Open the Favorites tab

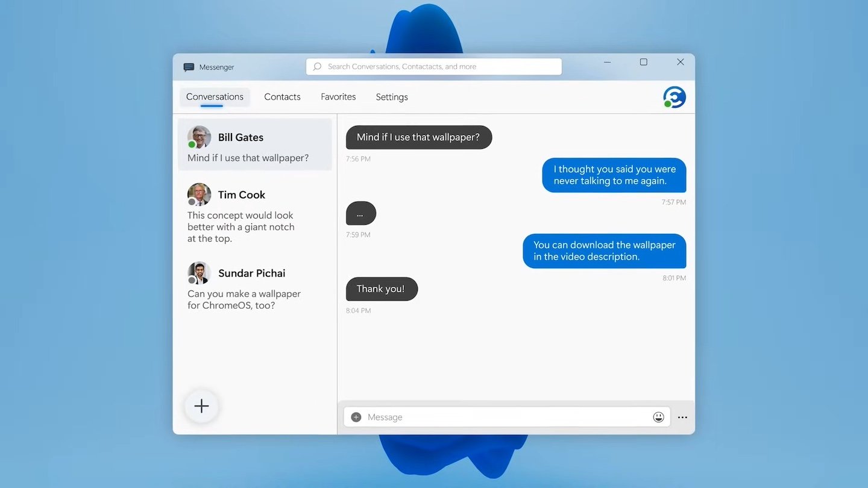click(338, 97)
